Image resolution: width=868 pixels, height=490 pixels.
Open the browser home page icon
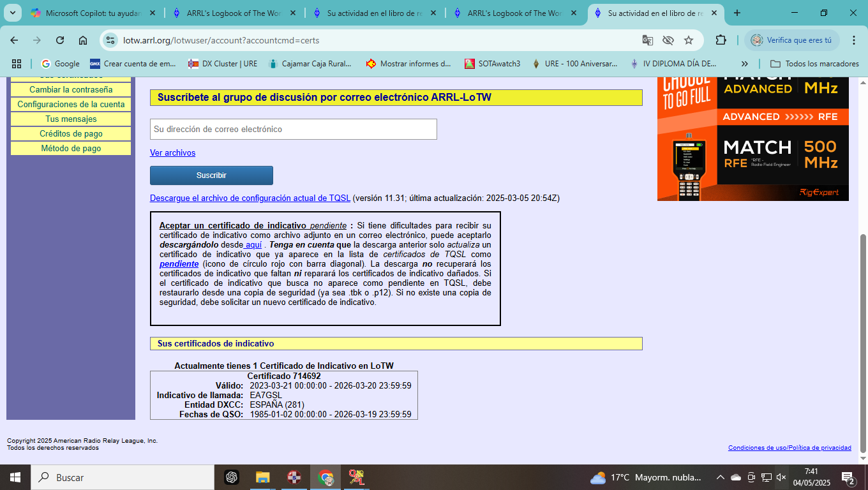tap(83, 40)
